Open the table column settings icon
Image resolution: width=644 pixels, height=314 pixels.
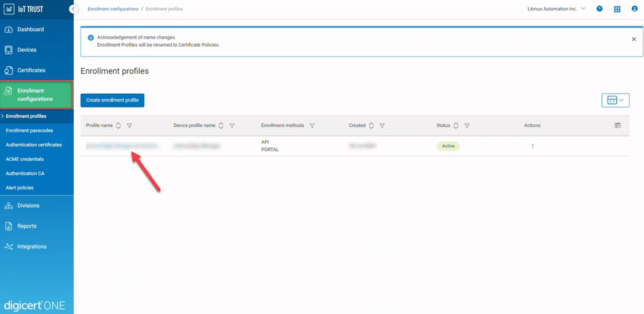618,126
